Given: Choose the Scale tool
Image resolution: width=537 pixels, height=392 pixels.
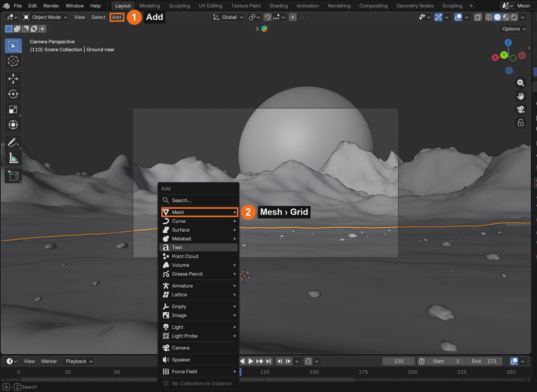Looking at the screenshot, I should [x=13, y=110].
